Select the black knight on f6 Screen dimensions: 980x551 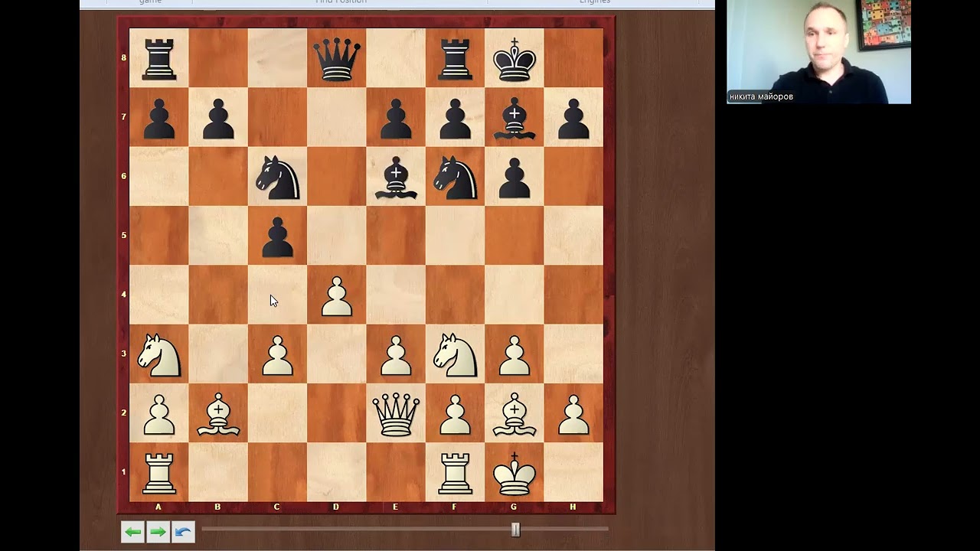pyautogui.click(x=456, y=178)
